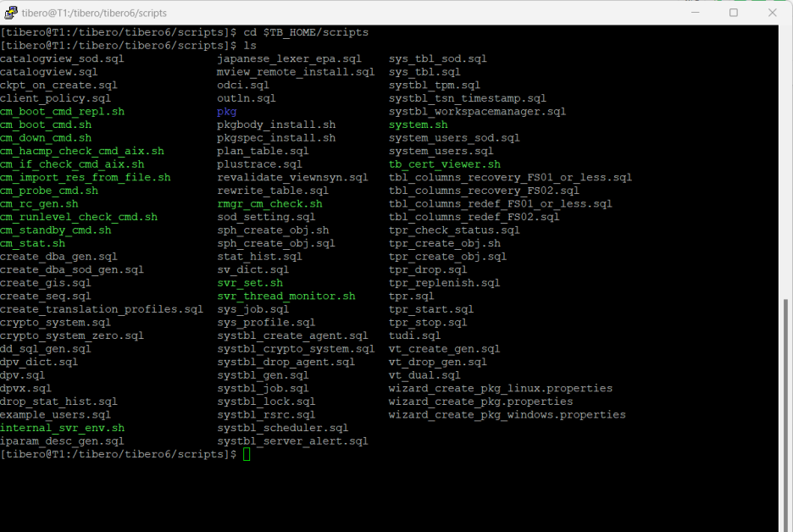Click file drop_stat_hist.sql
The height and width of the screenshot is (532, 793).
(x=58, y=402)
